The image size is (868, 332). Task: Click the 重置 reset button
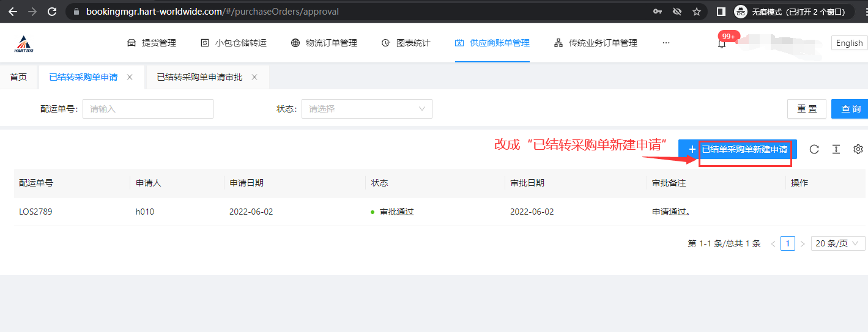[x=807, y=109]
